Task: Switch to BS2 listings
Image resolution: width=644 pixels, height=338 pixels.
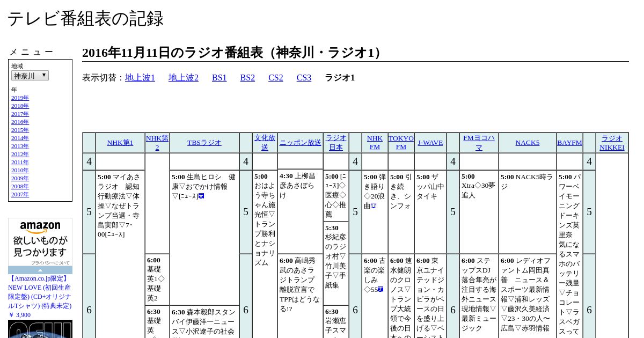Action: [x=247, y=78]
